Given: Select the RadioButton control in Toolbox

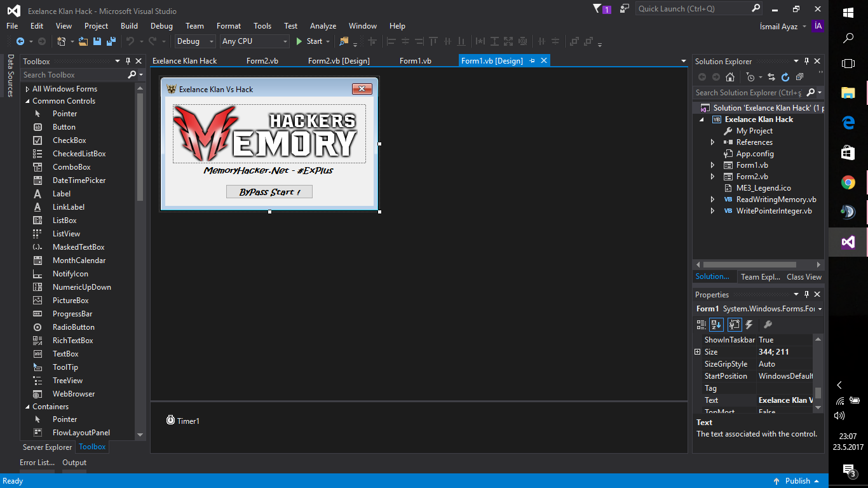Looking at the screenshot, I should pos(73,327).
